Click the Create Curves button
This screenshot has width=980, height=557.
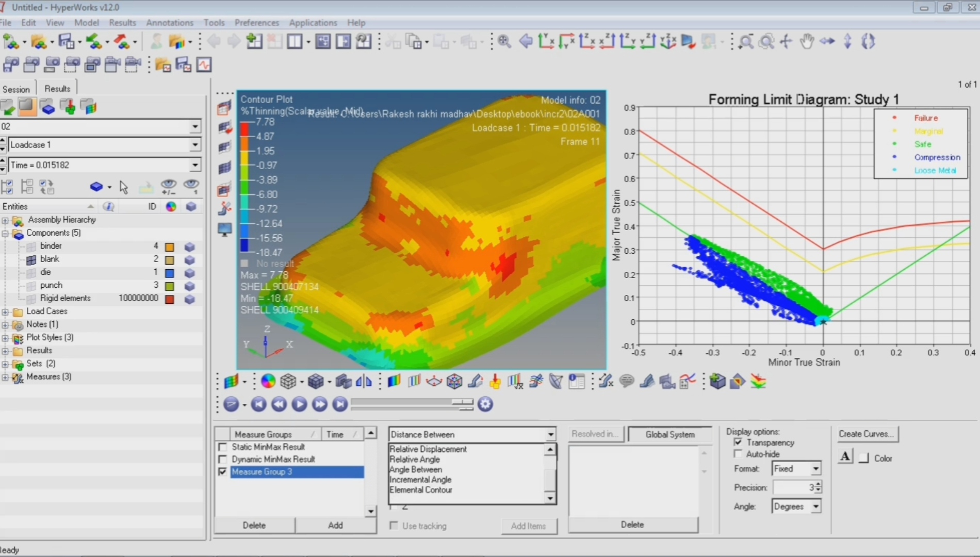pos(866,434)
